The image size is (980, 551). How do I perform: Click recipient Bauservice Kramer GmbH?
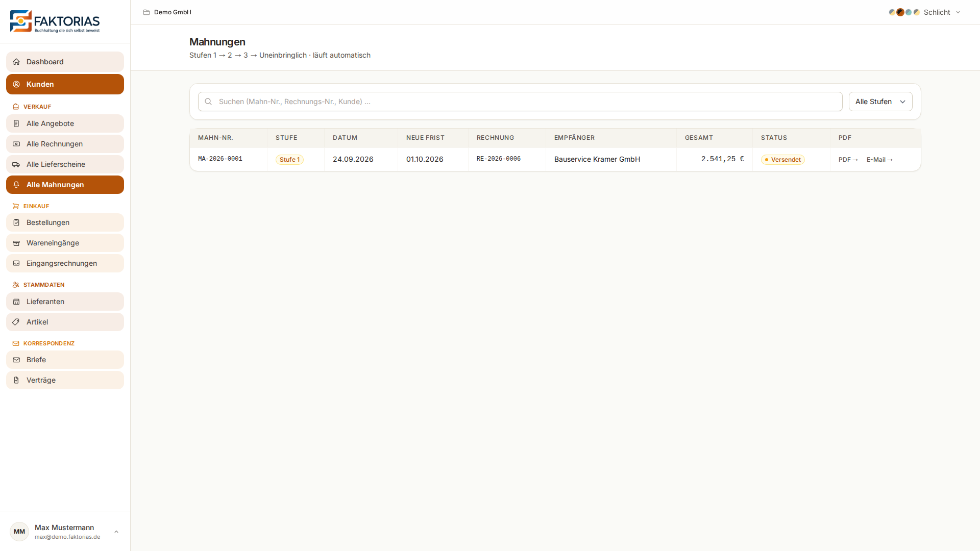coord(597,159)
